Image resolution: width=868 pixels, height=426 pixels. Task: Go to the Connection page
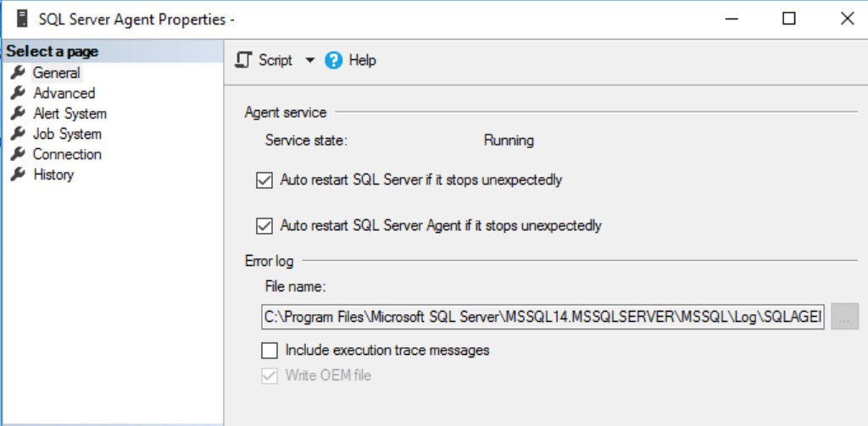tap(67, 154)
